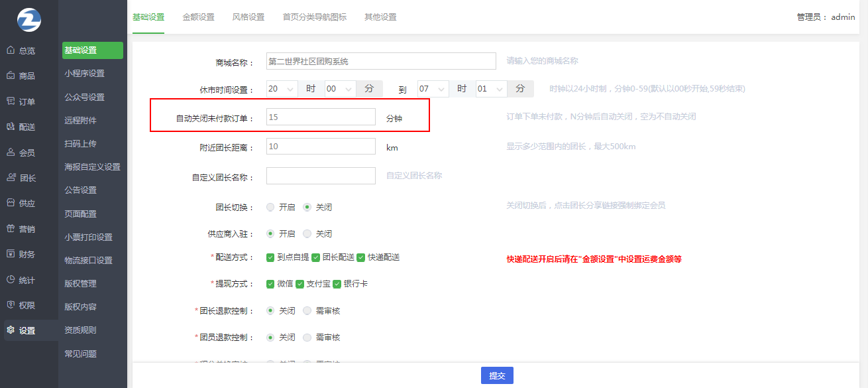The image size is (868, 388).
Task: Uncheck the 支付宝 withdrawal checkbox
Action: pyautogui.click(x=301, y=284)
